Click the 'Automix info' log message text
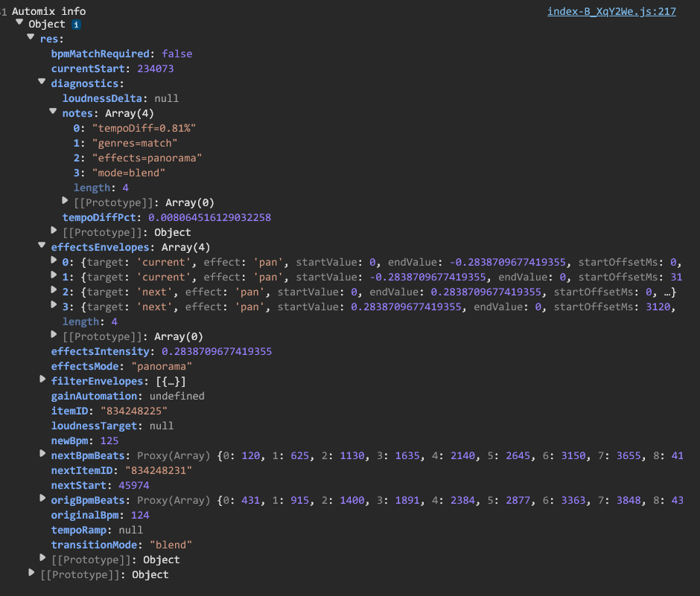Viewport: 700px width, 596px height. 48,11
